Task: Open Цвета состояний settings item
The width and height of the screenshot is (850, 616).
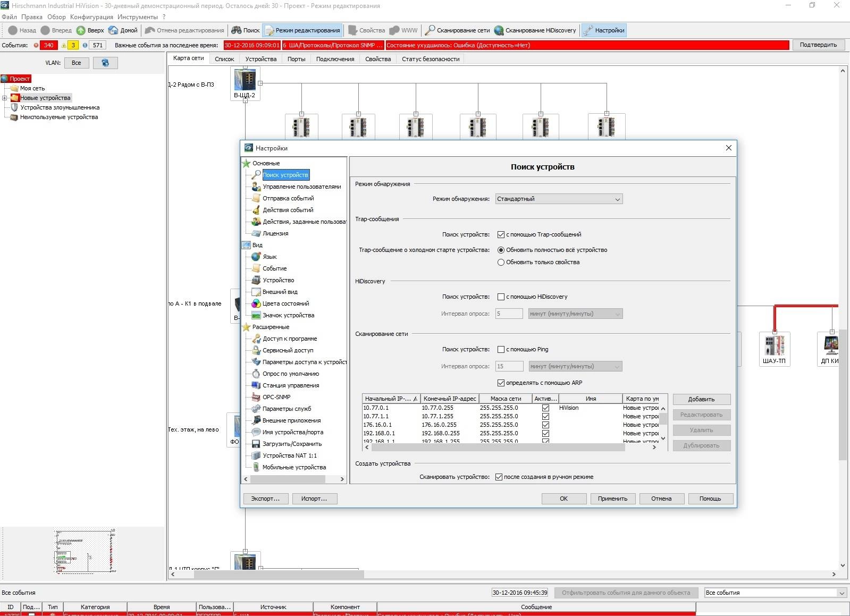Action: coord(285,303)
